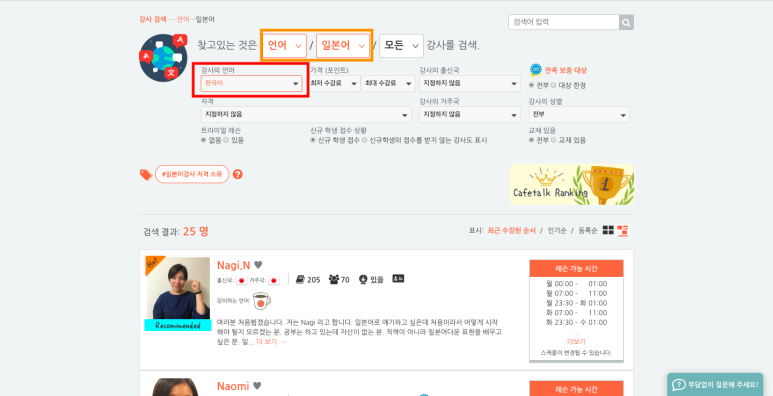Favorite Nagi.N with the heart icon
773x396 pixels.
tap(258, 265)
